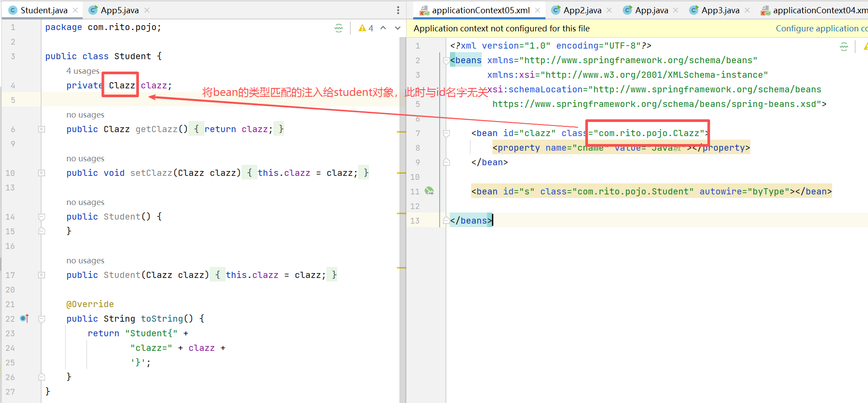This screenshot has width=868, height=403.
Task: Click the Configure application context link
Action: coord(822,28)
